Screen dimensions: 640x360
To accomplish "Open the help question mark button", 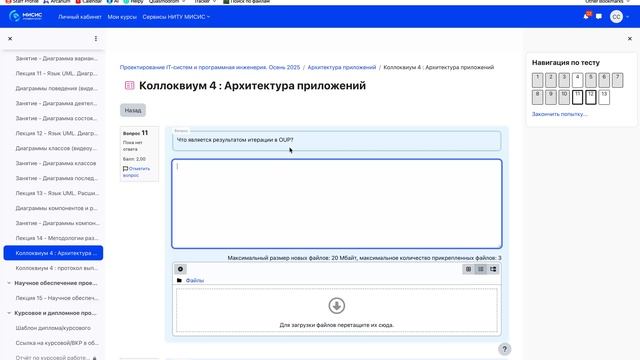I will coord(504,349).
